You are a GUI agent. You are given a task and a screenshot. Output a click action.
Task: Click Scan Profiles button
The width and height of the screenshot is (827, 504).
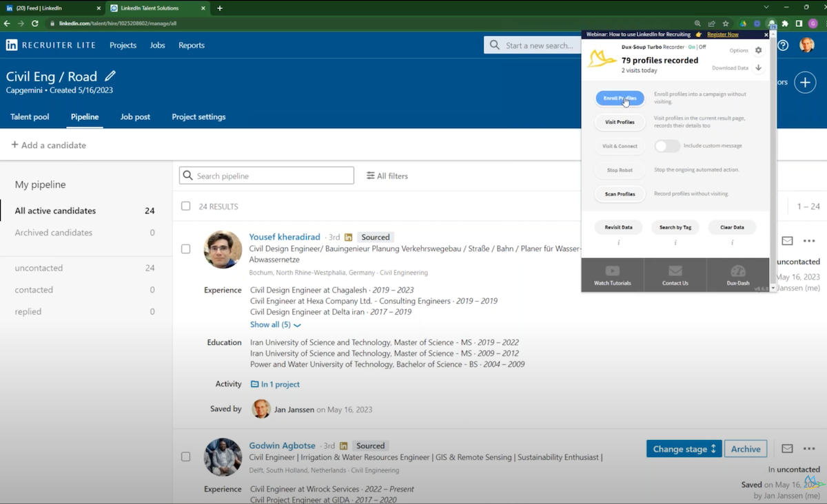pyautogui.click(x=620, y=194)
